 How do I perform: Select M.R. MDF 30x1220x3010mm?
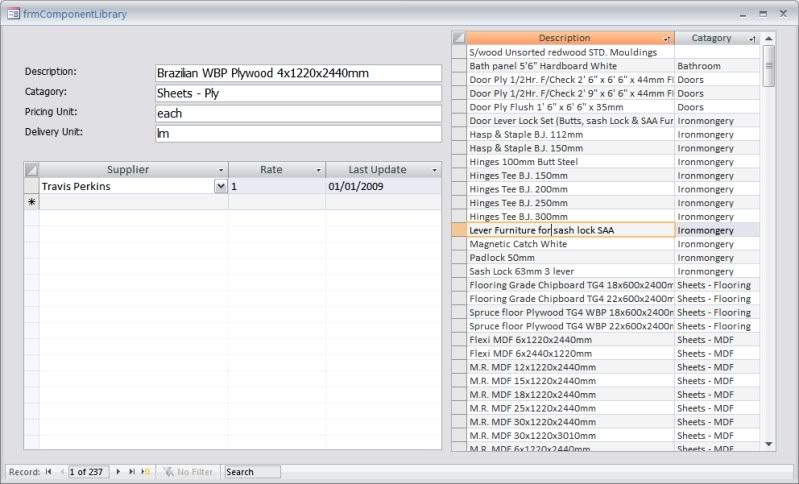pyautogui.click(x=570, y=436)
